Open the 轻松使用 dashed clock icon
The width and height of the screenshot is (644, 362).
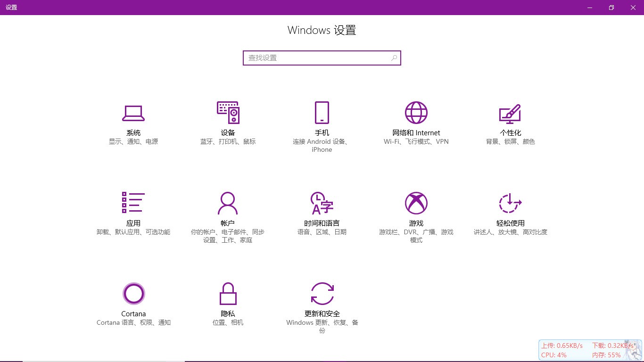click(511, 203)
